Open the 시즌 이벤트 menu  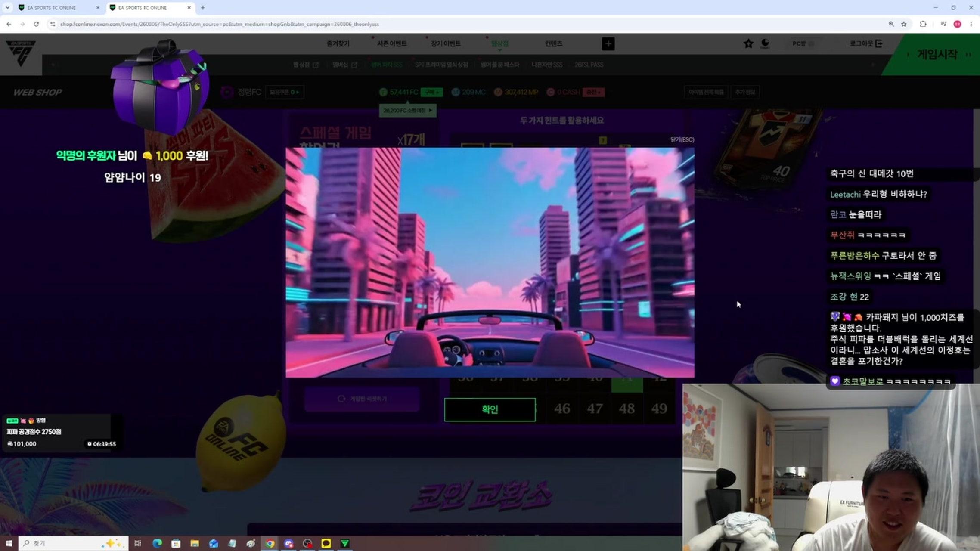pos(392,43)
